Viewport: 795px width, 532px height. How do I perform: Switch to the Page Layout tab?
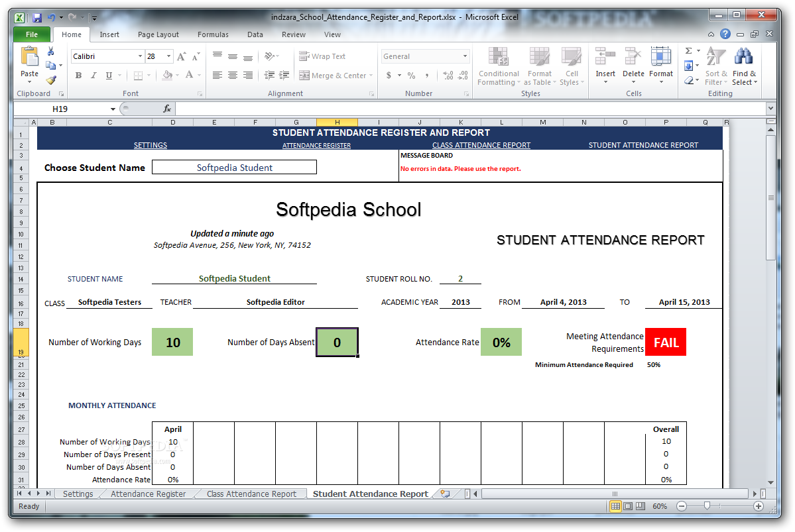pyautogui.click(x=158, y=34)
